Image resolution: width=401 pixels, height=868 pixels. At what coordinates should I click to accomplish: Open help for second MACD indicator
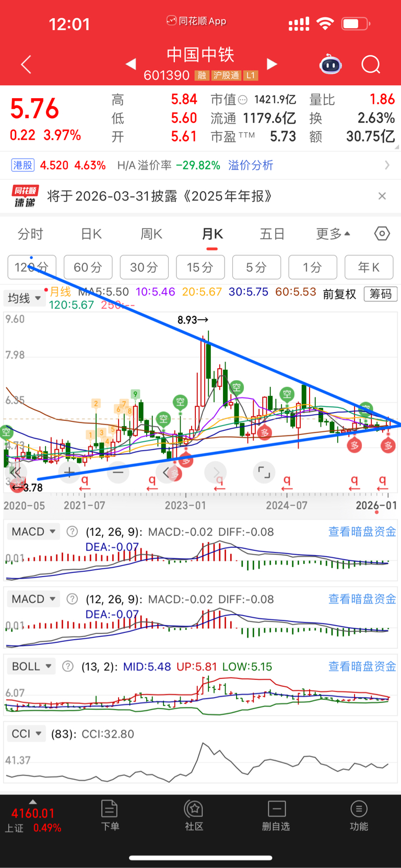coord(72,599)
